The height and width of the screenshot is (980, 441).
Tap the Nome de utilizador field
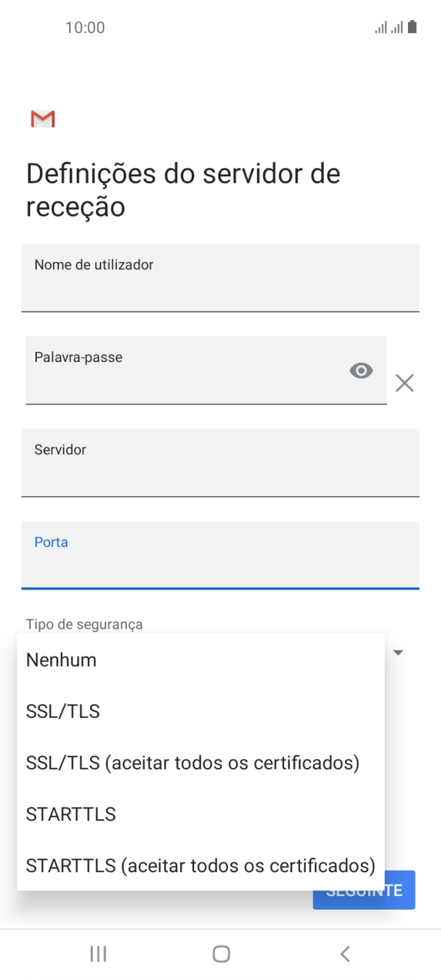(x=220, y=278)
